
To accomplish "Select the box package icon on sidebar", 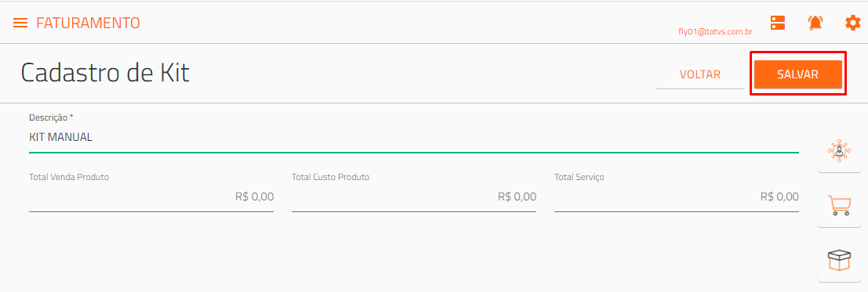I will point(839,260).
